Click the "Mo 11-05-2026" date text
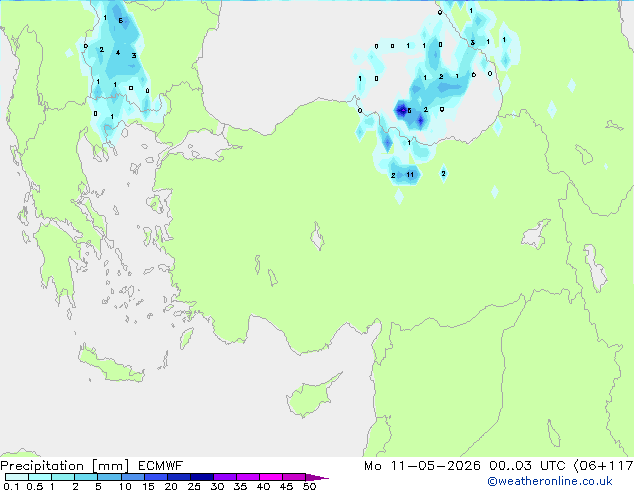The width and height of the screenshot is (634, 490). point(423,466)
